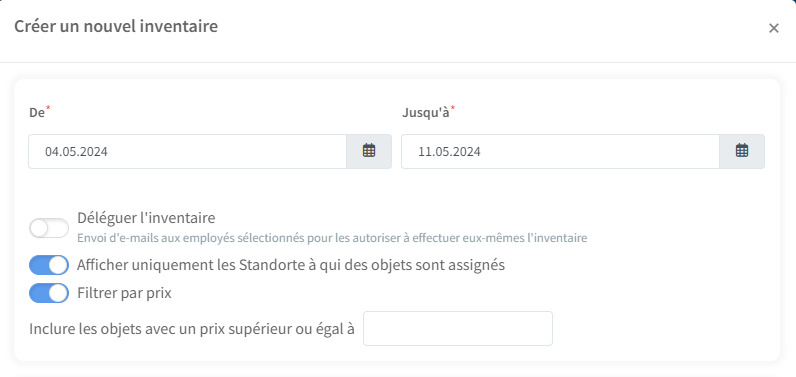Open the calendar picker for De date
The height and width of the screenshot is (377, 796).
pyautogui.click(x=369, y=151)
